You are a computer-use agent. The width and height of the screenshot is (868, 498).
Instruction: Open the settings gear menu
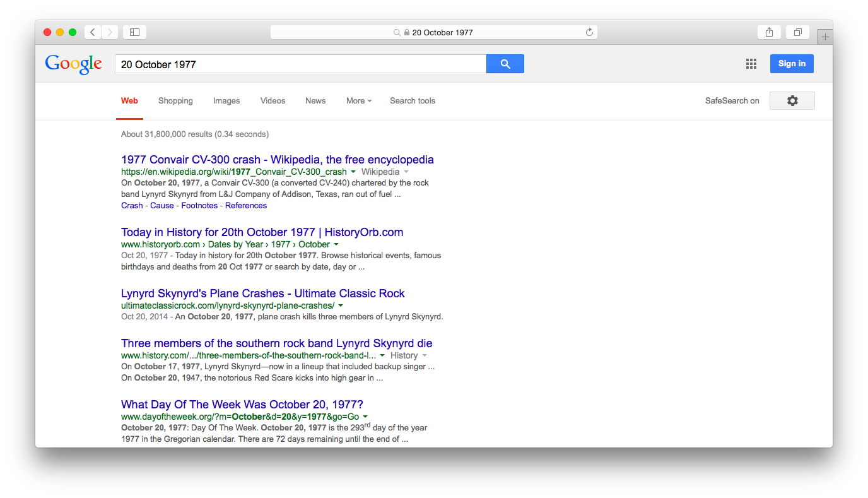[x=792, y=100]
